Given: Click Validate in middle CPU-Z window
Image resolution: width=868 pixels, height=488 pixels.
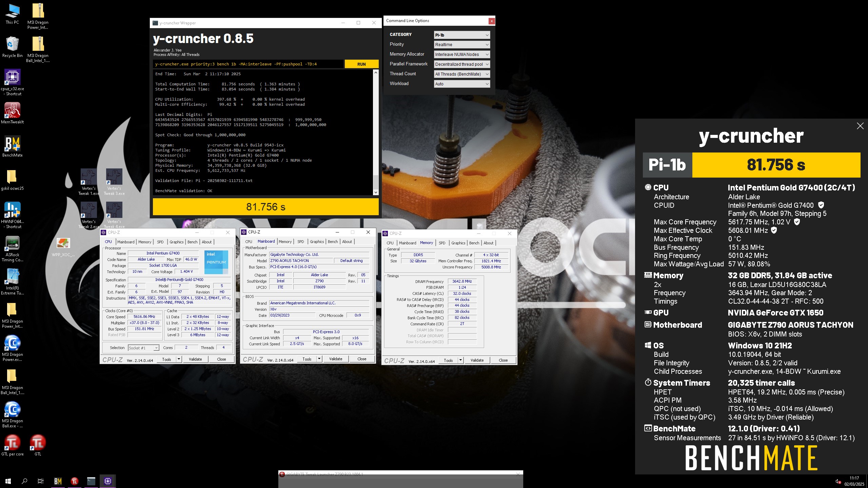Looking at the screenshot, I should [336, 359].
